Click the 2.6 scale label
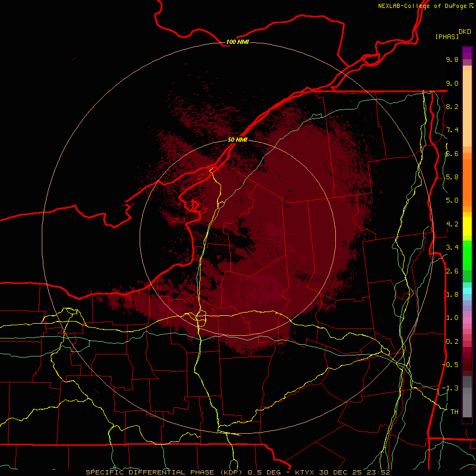Viewport: 476px width, 476px height. pyautogui.click(x=452, y=271)
